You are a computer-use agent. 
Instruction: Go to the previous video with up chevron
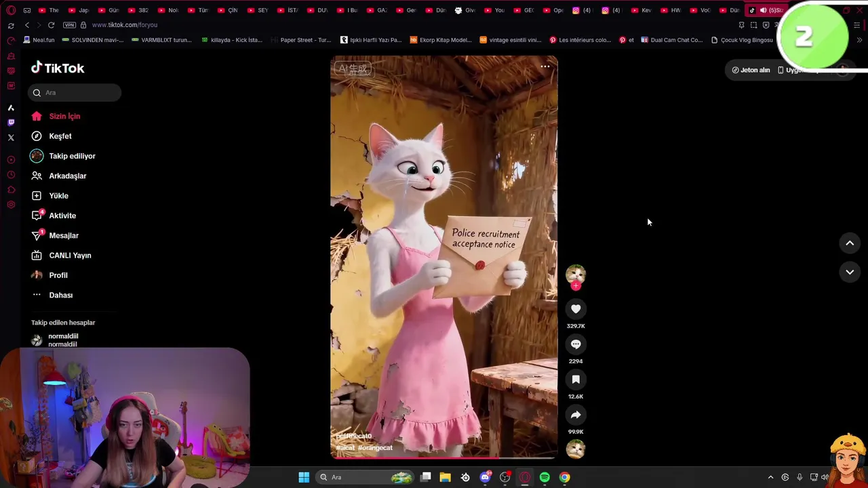coord(850,243)
